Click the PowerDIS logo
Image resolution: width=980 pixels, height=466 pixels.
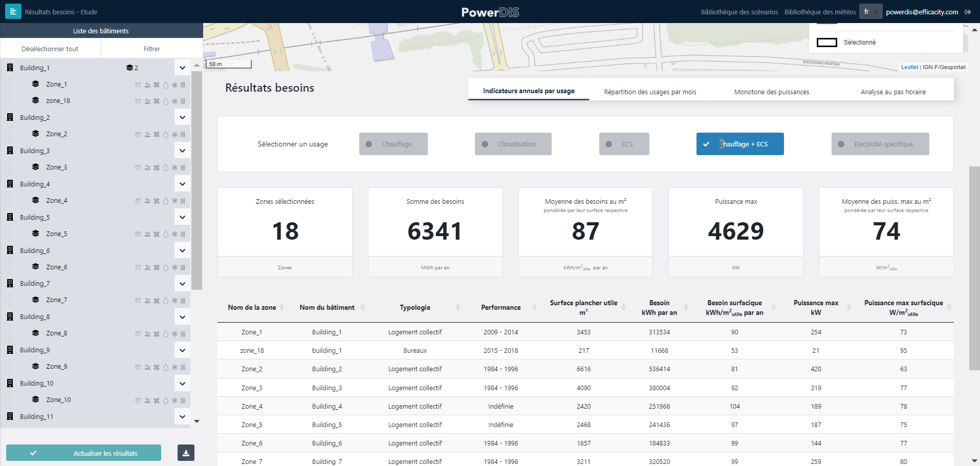490,12
